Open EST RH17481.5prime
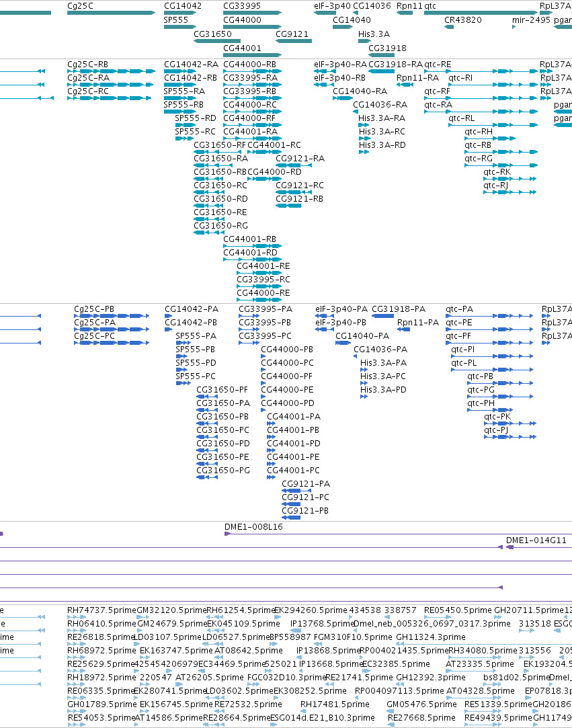 pyautogui.click(x=335, y=704)
